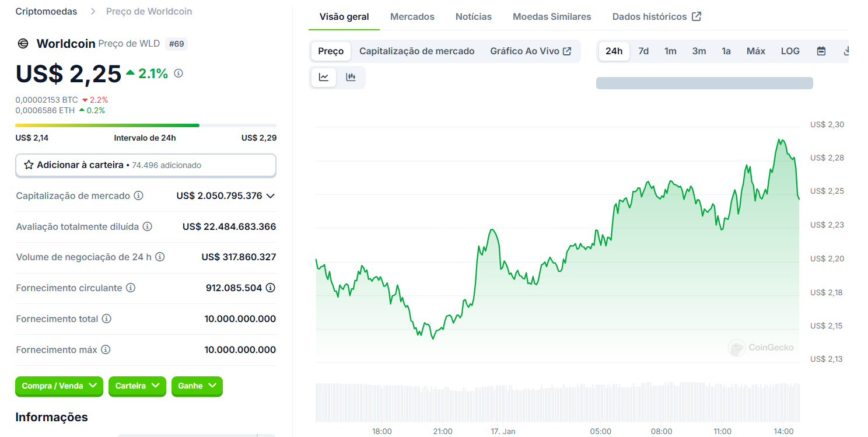Click the star icon in Adicionar à carteira
Viewport: 868px width, 437px height.
pyautogui.click(x=29, y=165)
